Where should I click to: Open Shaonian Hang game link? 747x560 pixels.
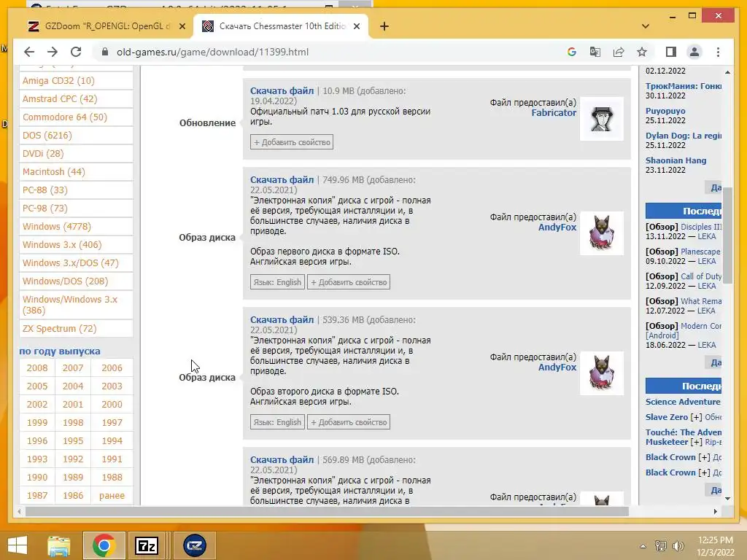[676, 160]
